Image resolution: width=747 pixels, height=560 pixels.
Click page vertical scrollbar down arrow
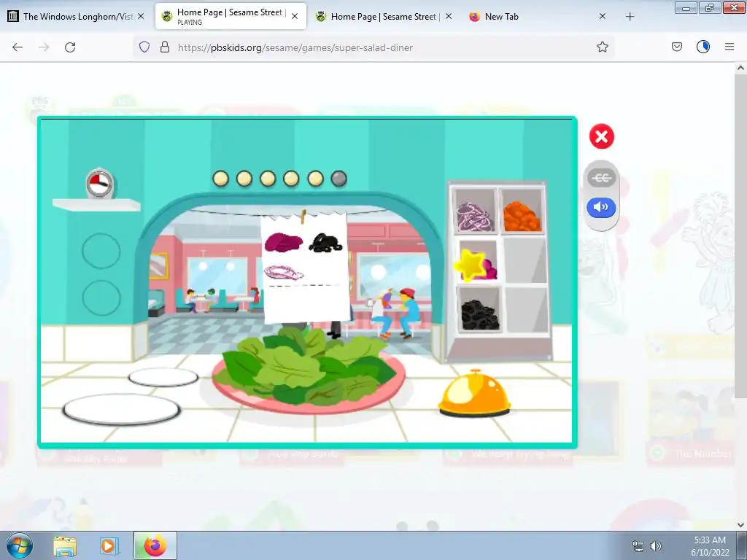(x=740, y=525)
